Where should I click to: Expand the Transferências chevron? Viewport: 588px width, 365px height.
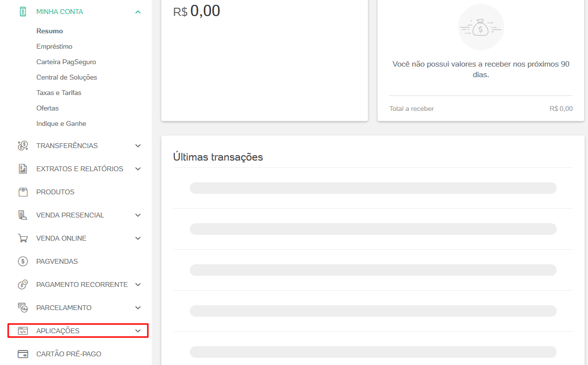138,146
